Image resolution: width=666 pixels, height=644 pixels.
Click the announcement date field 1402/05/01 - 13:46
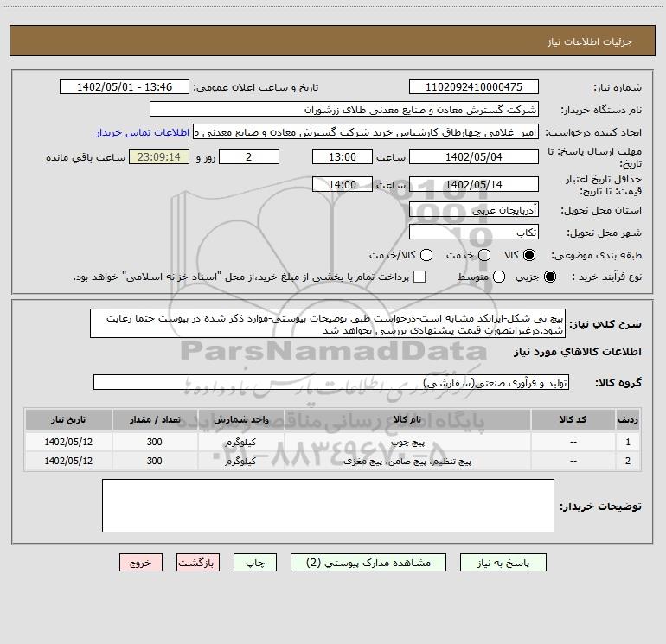pos(125,87)
